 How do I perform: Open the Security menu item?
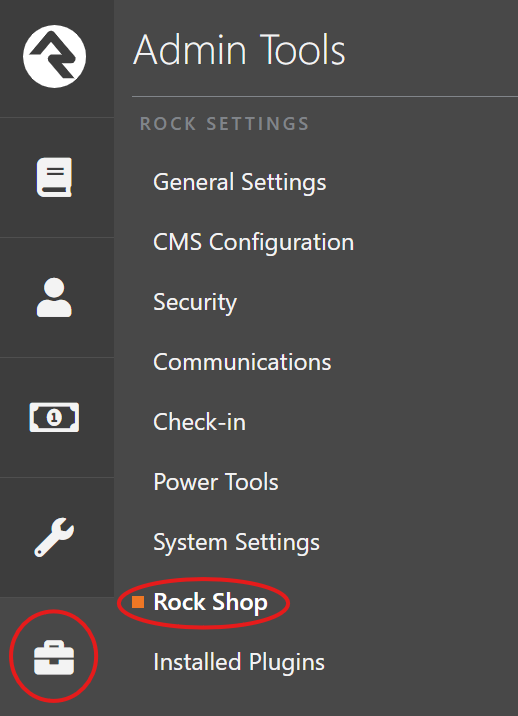point(195,302)
